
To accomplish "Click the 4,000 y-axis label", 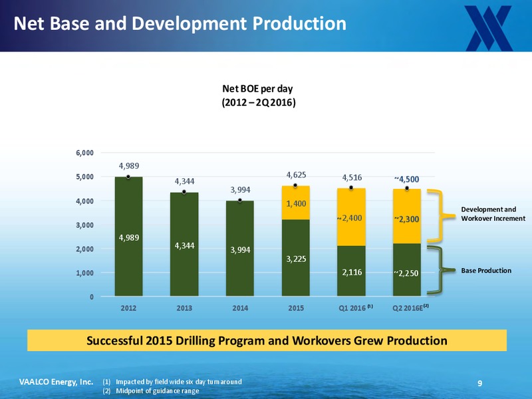I will pyautogui.click(x=84, y=201).
